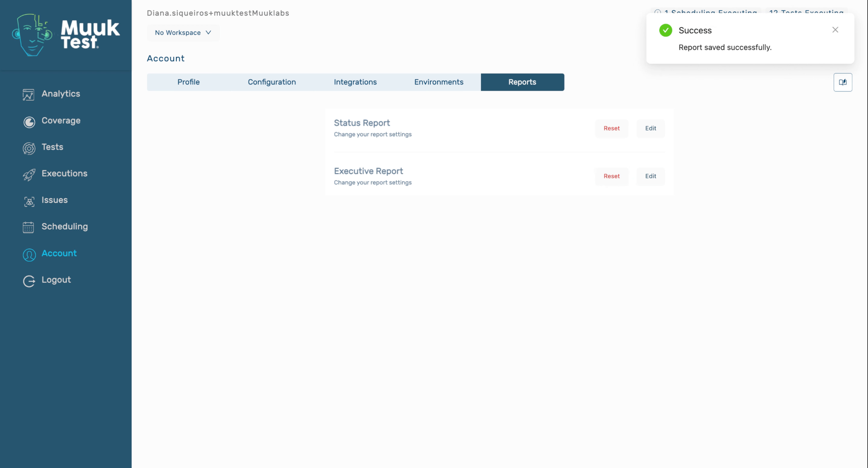Click the Logout icon in sidebar
The image size is (868, 468).
[28, 281]
